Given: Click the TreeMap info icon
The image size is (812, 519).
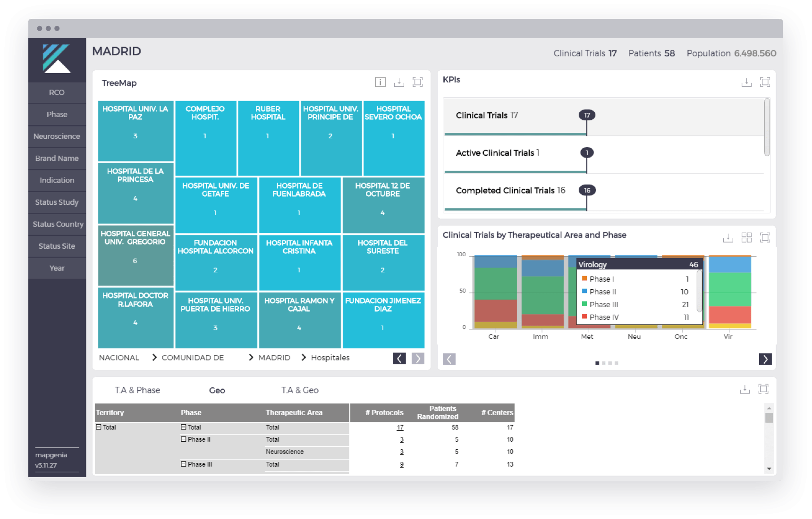Looking at the screenshot, I should click(380, 82).
